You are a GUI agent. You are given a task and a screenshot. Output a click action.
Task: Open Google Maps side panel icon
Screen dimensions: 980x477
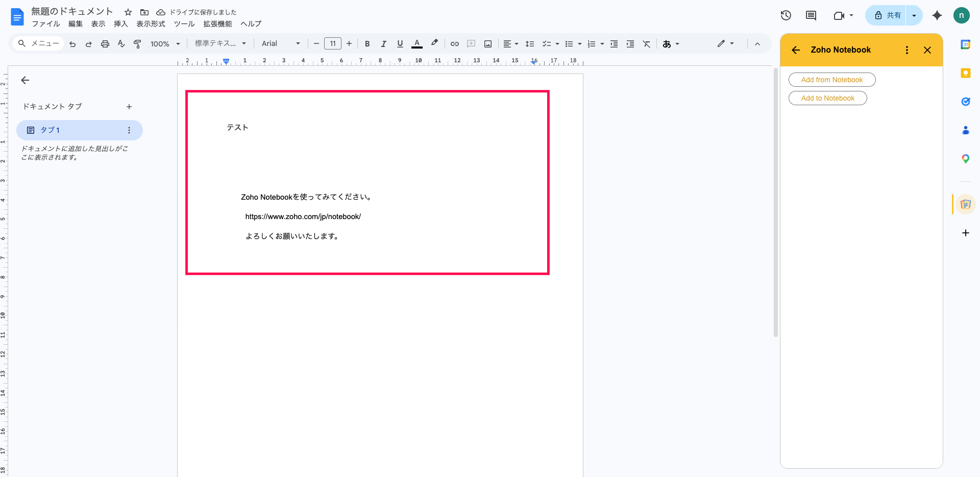pyautogui.click(x=965, y=159)
